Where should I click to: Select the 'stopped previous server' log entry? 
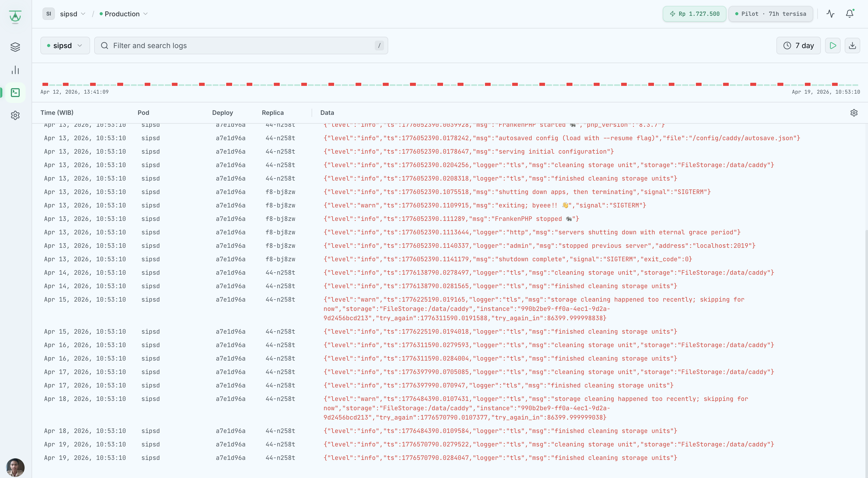(450, 246)
